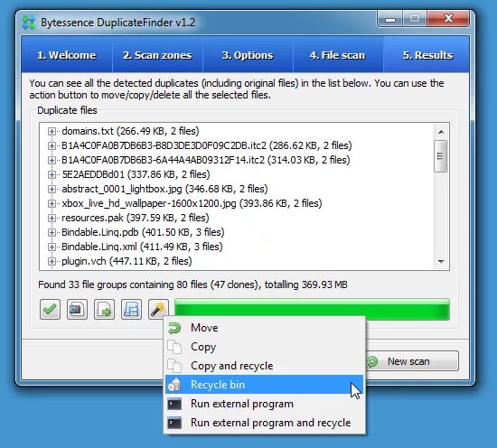Expand the resources.pak group
This screenshot has height=448, width=497.
[x=52, y=218]
